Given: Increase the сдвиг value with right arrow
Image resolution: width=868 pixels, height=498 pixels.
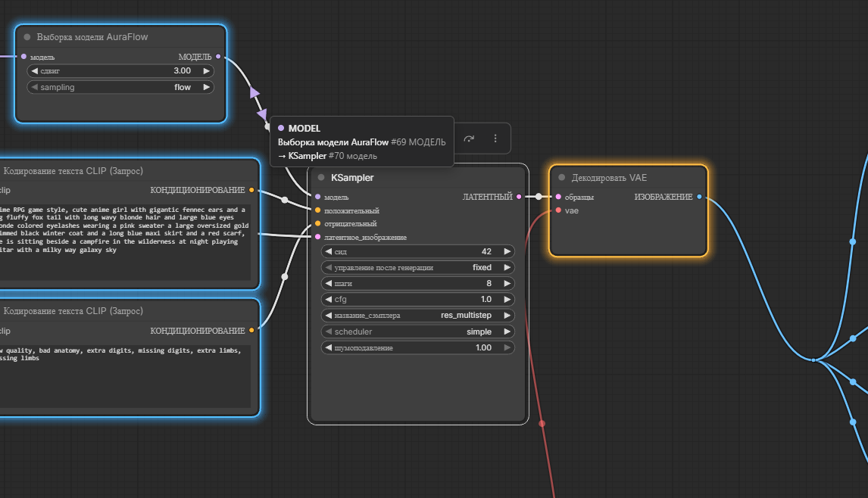Looking at the screenshot, I should pyautogui.click(x=207, y=71).
